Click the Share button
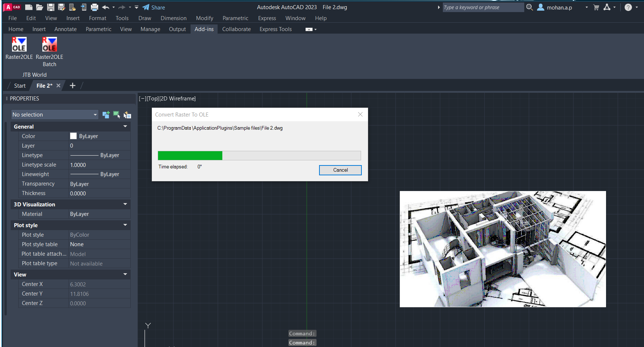 [154, 7]
